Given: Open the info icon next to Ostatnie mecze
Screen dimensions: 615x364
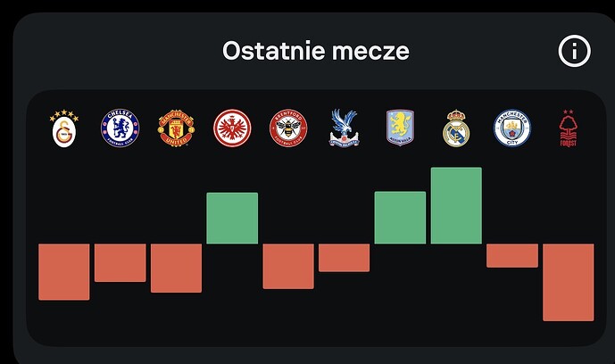Looking at the screenshot, I should [x=575, y=51].
